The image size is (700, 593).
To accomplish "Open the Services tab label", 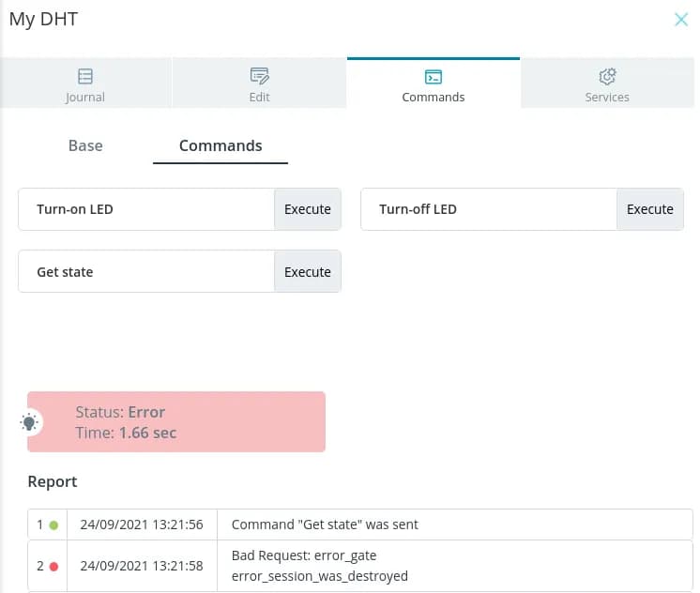I will point(607,97).
